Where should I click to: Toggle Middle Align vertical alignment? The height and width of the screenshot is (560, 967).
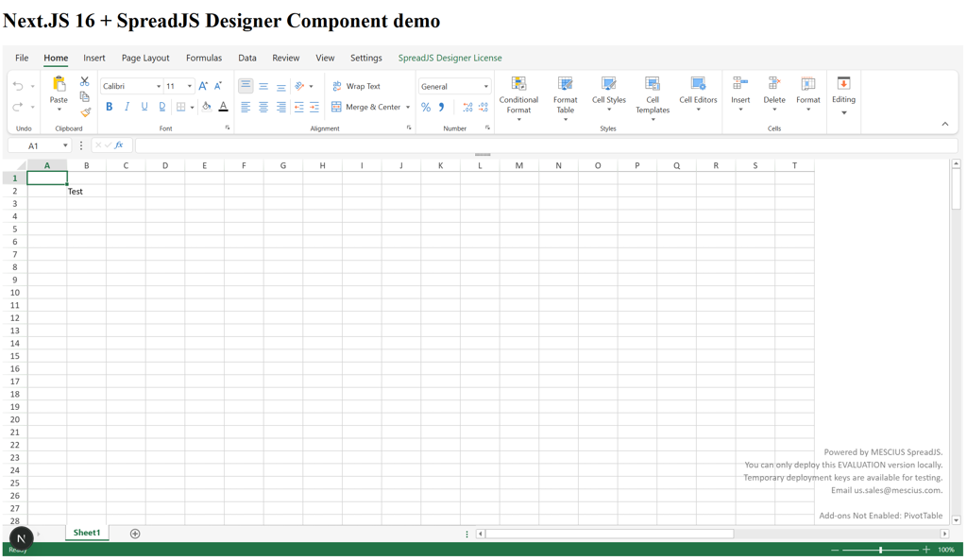[263, 86]
